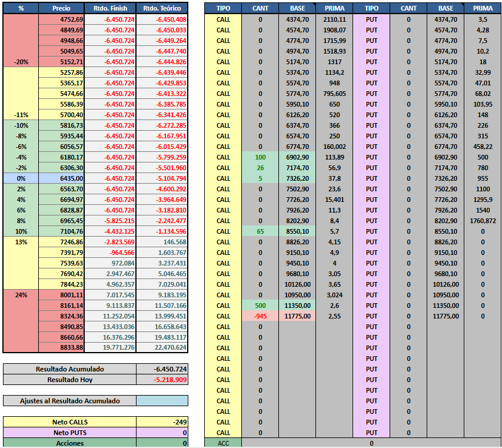Image resolution: width=502 pixels, height=448 pixels.
Task: Select the PUT premium 103,95
Action: click(483, 104)
